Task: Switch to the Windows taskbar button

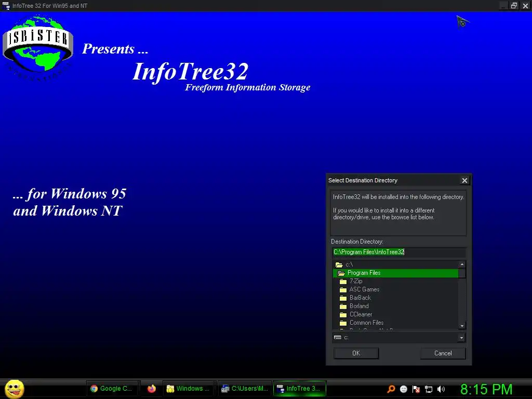Action: pos(189,389)
